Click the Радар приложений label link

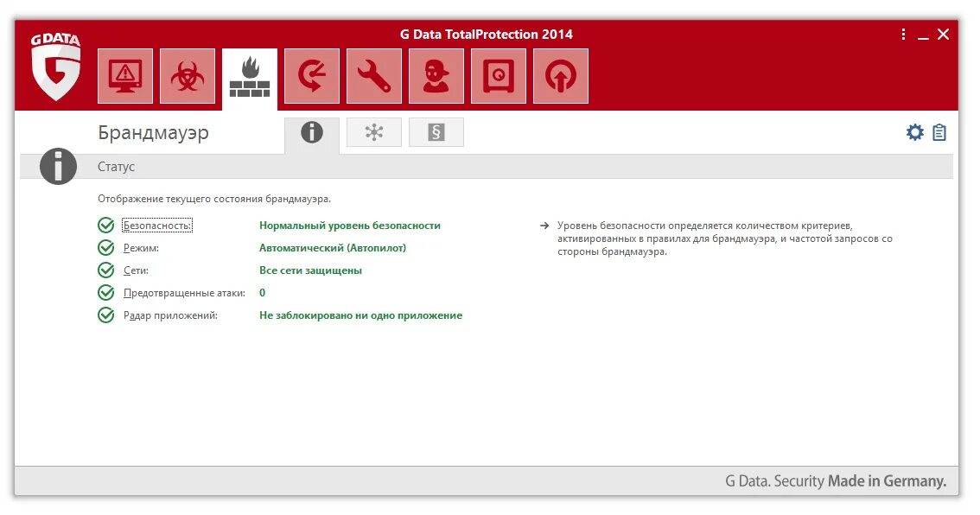click(170, 315)
